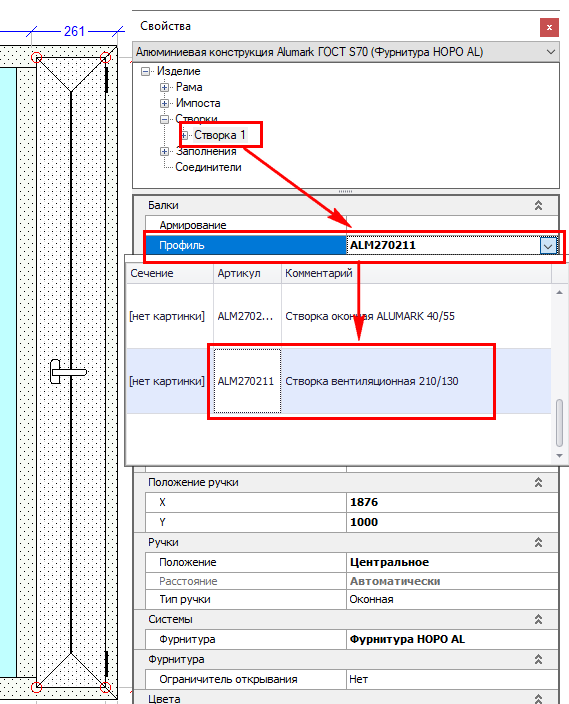Click the Расстояние value Автоматически

click(x=452, y=581)
